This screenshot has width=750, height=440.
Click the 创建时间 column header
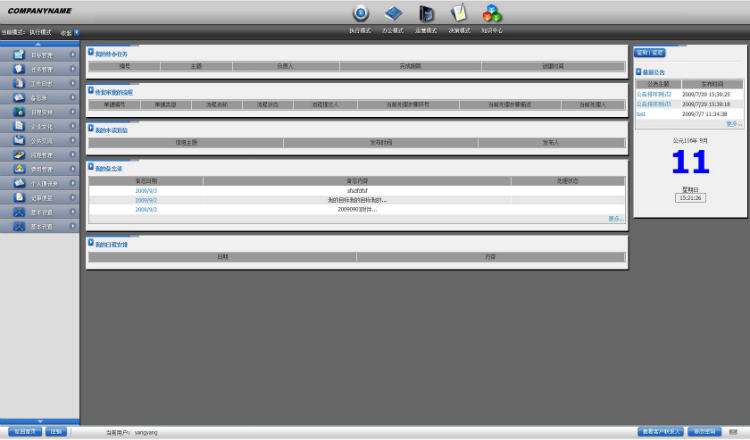coord(553,66)
